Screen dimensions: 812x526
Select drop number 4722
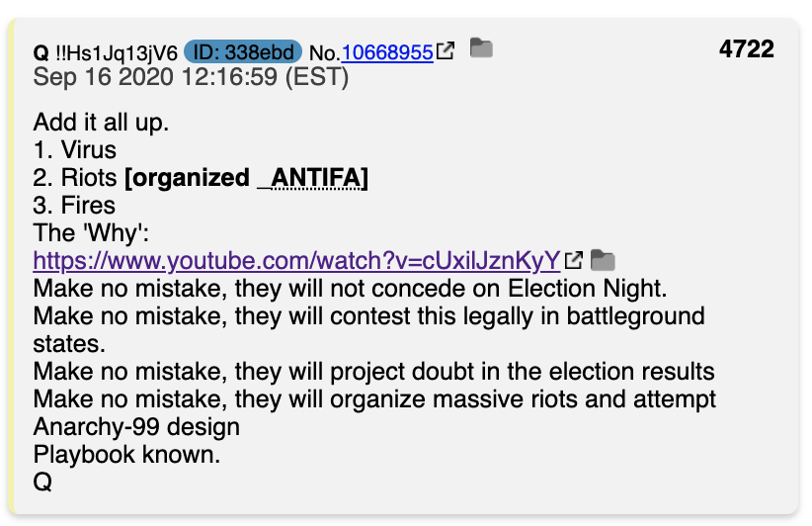(746, 49)
